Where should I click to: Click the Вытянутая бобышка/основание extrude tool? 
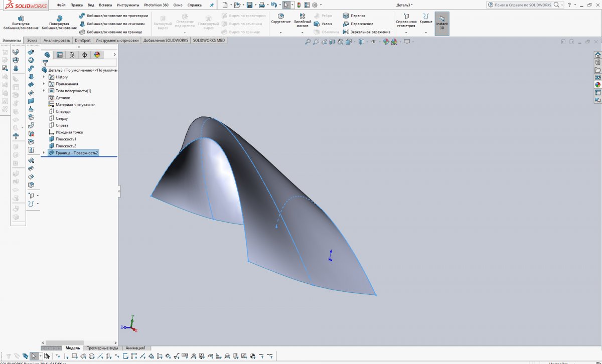click(x=21, y=22)
